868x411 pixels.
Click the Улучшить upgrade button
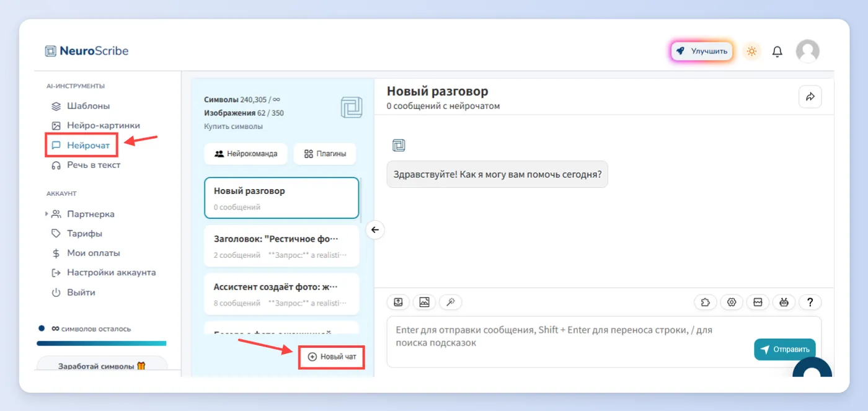pos(702,51)
